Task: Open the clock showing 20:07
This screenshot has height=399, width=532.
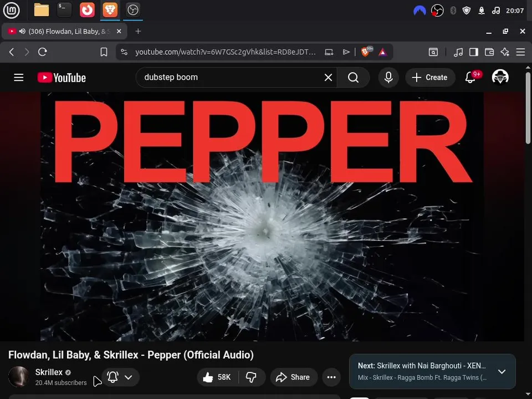Action: coord(515,11)
